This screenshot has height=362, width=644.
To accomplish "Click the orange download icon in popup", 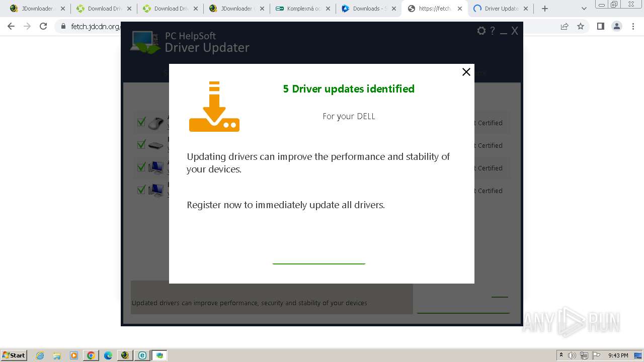I will [214, 107].
